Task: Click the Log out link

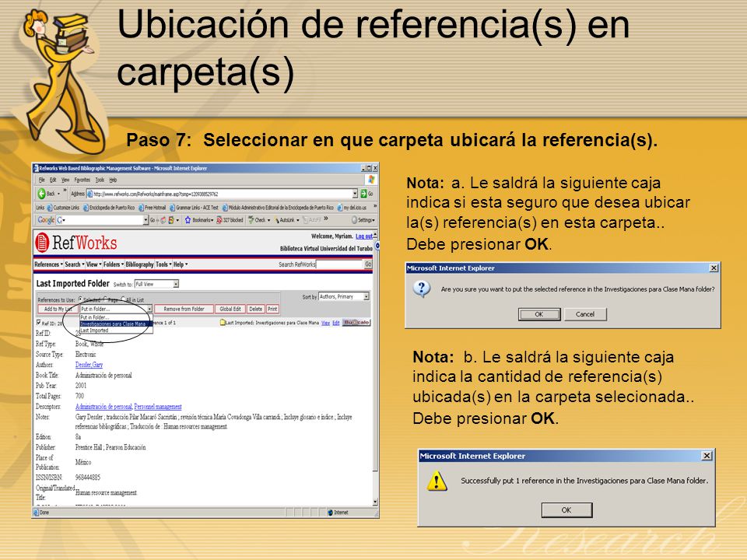Action: click(364, 236)
